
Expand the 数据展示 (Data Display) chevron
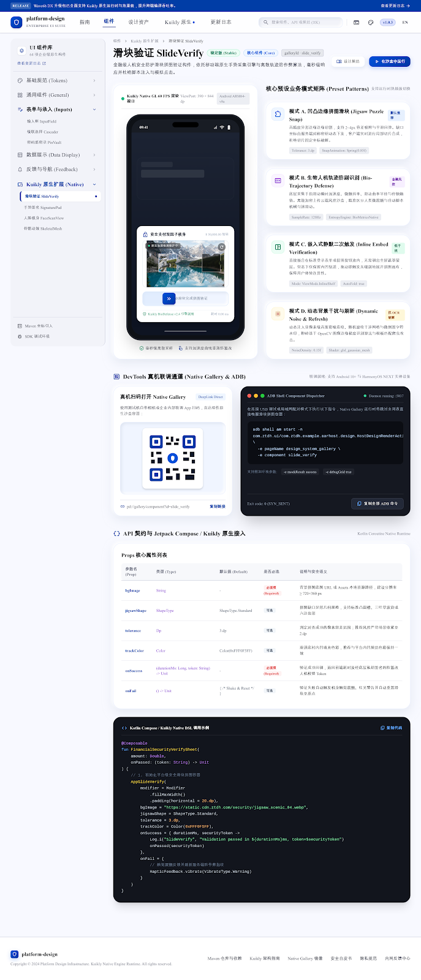[x=94, y=155]
